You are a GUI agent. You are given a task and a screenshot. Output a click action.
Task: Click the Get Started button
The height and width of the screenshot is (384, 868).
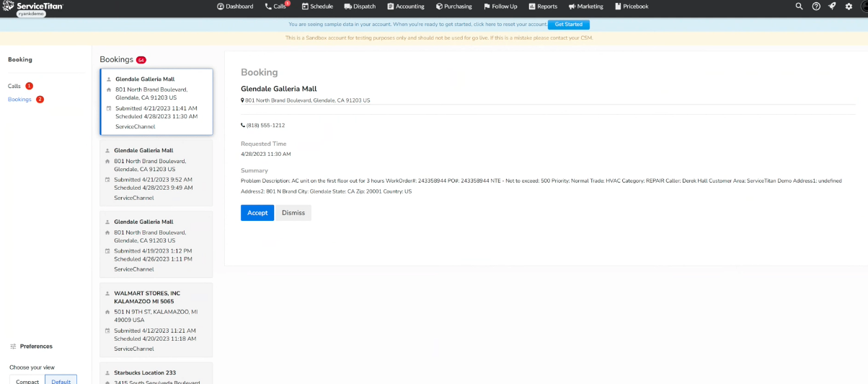(569, 25)
